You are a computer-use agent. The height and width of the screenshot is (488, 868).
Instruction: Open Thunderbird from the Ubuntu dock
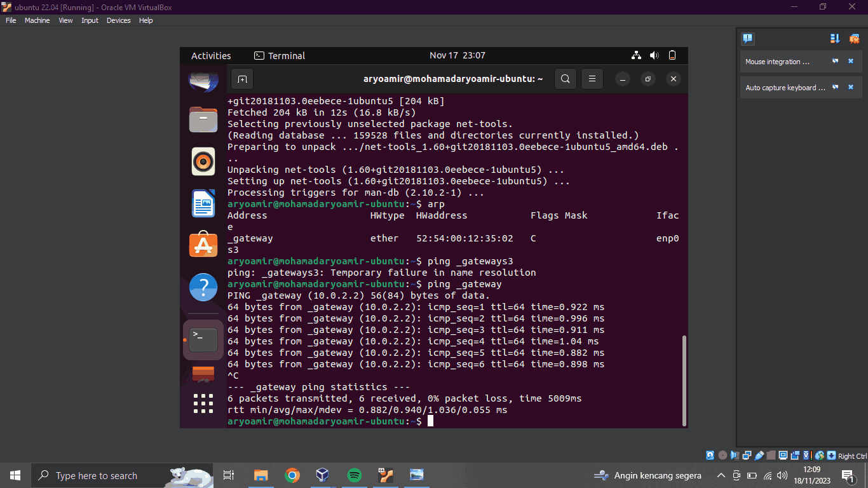203,81
